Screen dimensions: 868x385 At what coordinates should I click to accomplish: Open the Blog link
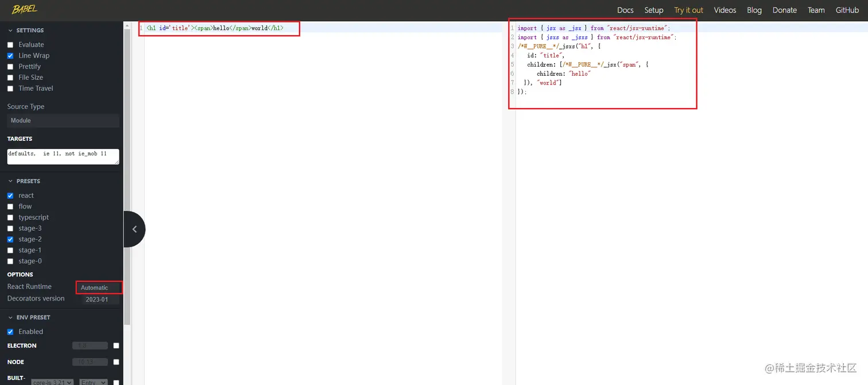[x=754, y=10]
